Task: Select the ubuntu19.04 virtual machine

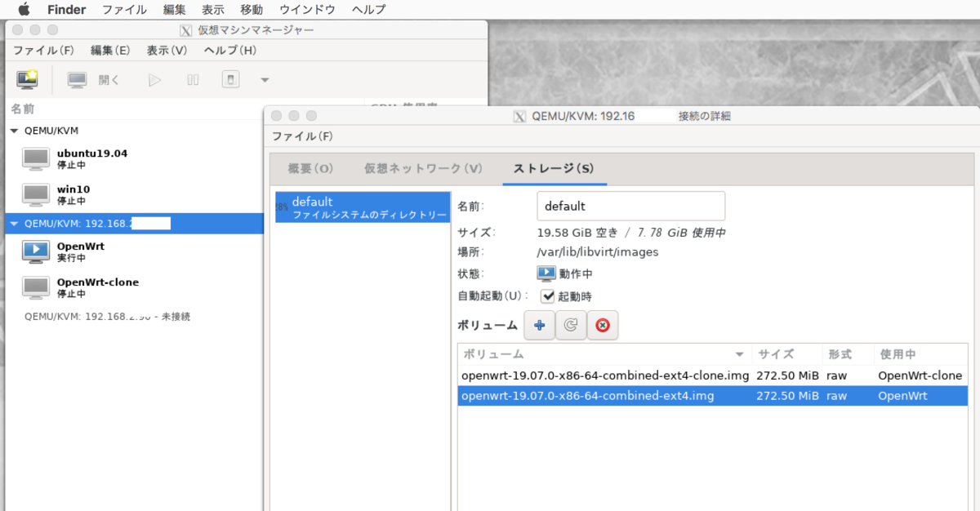Action: (134, 158)
